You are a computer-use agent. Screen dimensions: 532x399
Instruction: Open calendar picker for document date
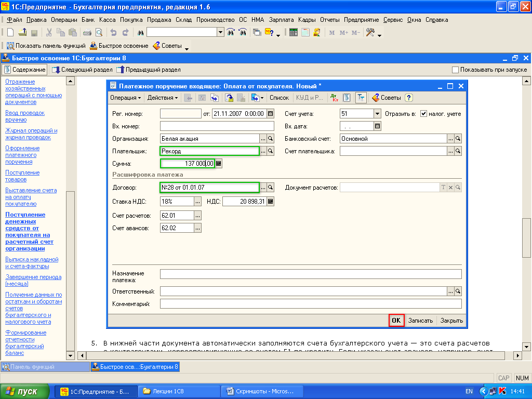(270, 114)
